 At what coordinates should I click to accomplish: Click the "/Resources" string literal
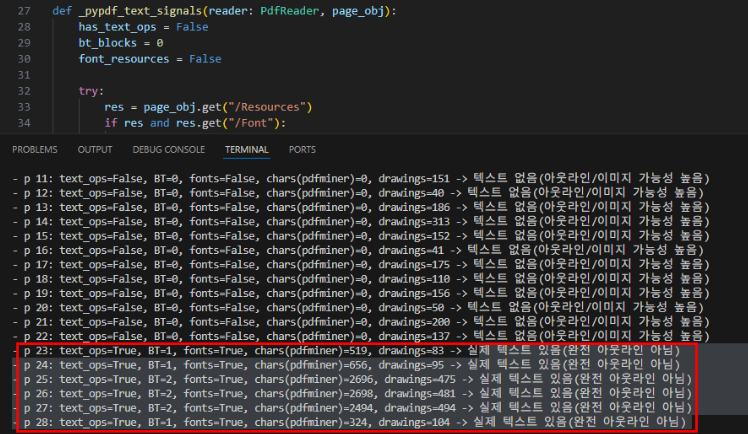click(x=267, y=107)
